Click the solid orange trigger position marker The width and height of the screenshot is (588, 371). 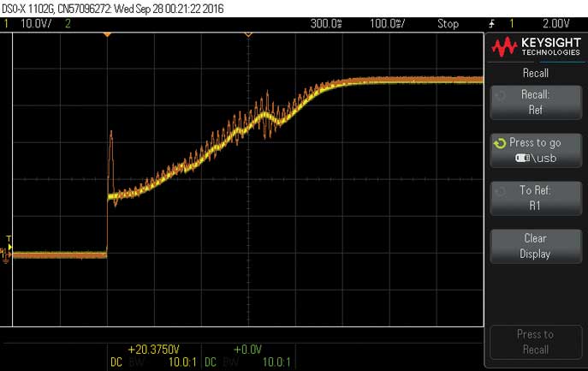107,34
